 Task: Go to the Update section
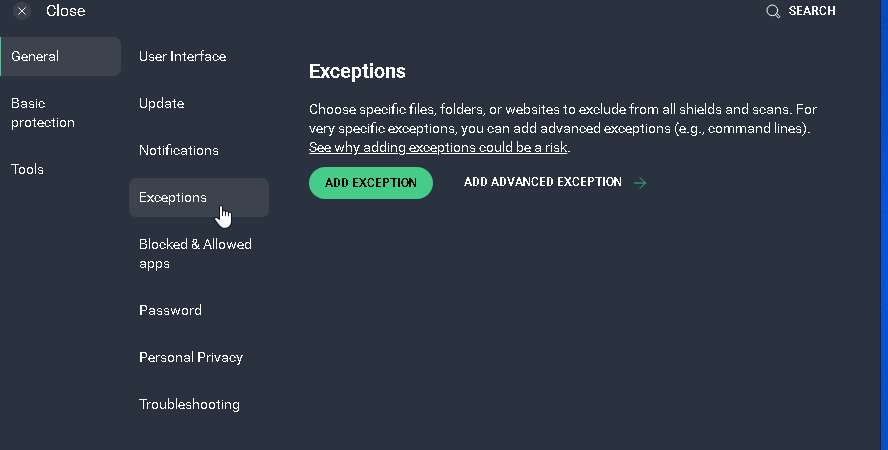click(162, 104)
